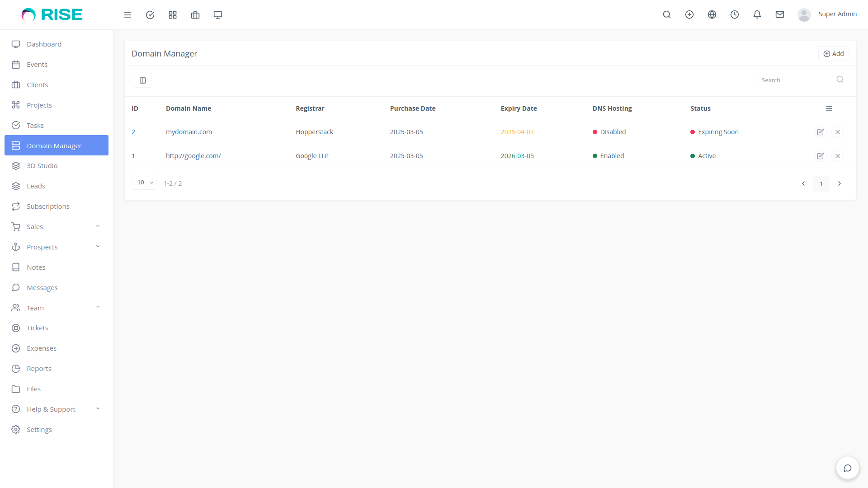Click the notifications bell icon
This screenshot has height=488, width=868.
(x=757, y=14)
